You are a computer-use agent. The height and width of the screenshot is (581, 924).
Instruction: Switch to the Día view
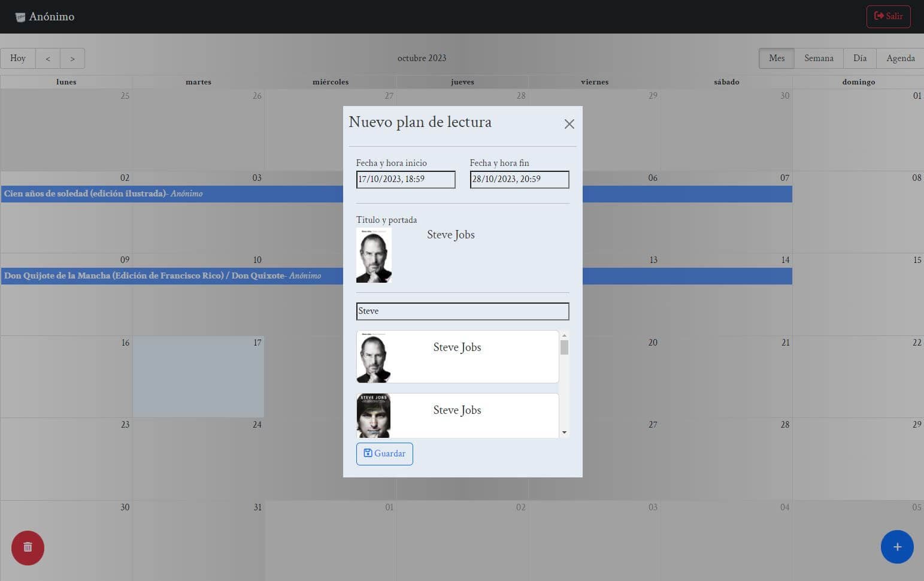click(860, 59)
